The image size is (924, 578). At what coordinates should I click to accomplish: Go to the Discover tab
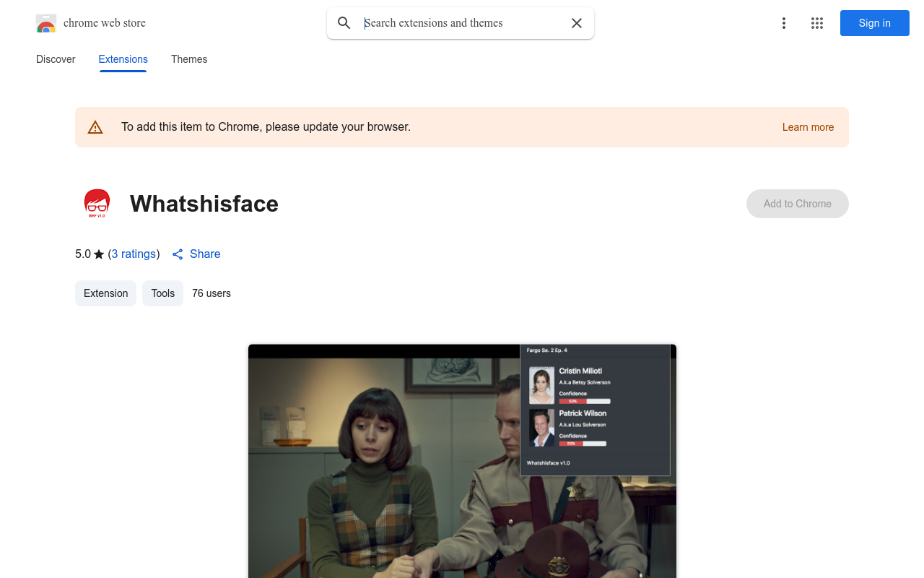tap(56, 59)
